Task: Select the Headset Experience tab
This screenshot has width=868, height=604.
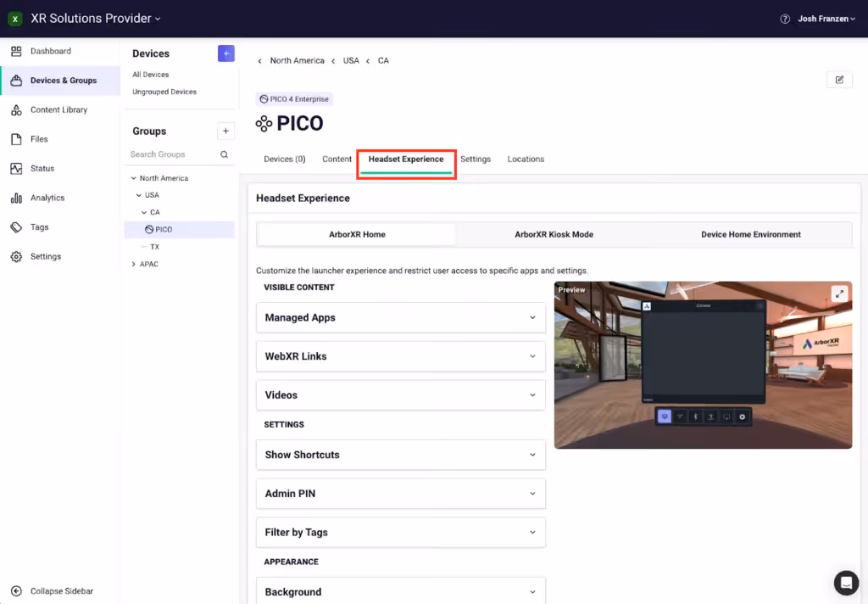Action: (x=406, y=159)
